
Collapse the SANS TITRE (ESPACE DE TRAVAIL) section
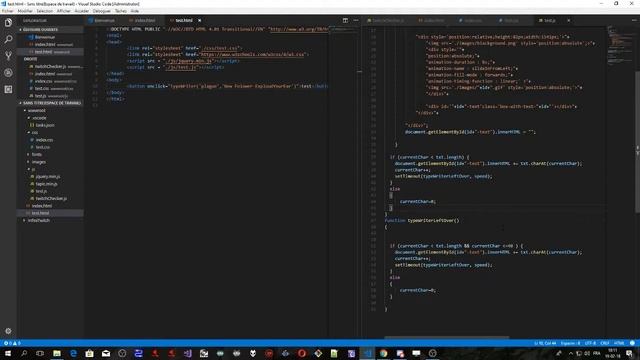tap(50, 103)
